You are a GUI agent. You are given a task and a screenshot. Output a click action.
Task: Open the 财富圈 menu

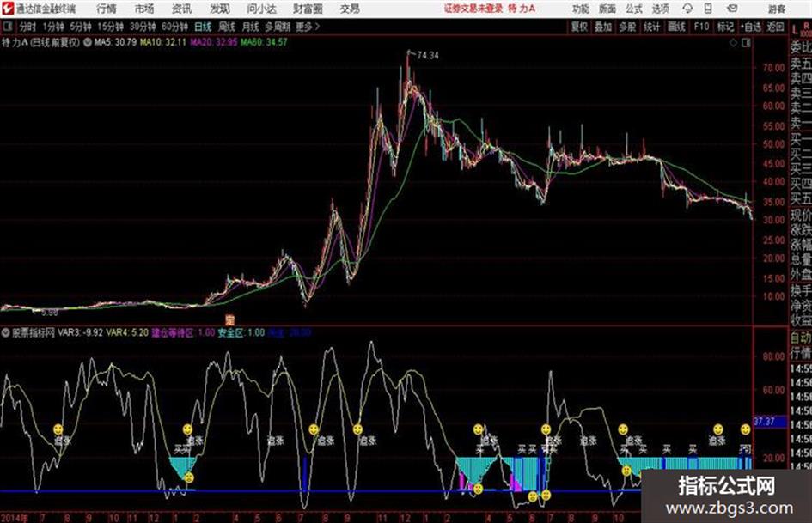click(x=308, y=9)
